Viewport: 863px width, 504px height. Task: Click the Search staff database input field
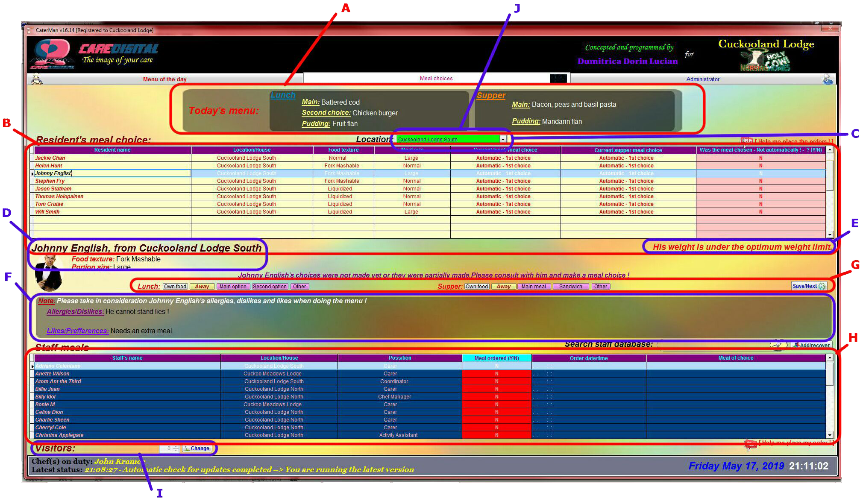pyautogui.click(x=713, y=345)
